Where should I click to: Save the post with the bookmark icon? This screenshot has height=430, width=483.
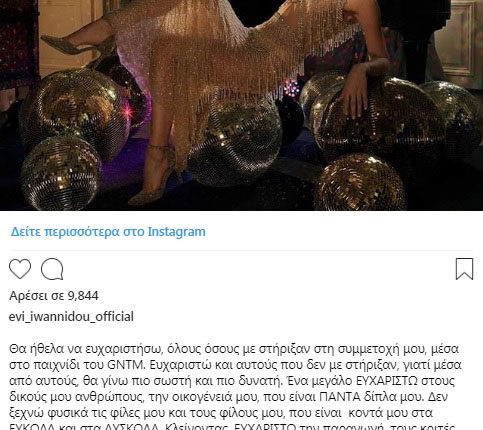(464, 269)
